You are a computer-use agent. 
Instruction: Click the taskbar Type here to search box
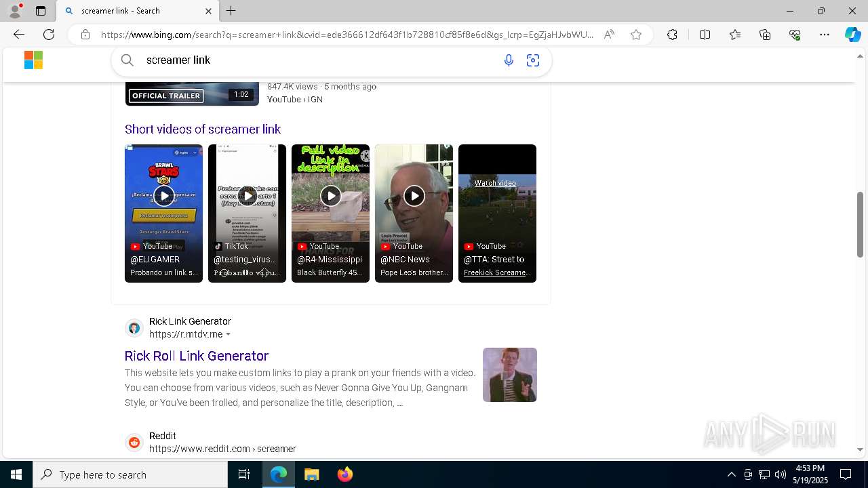pos(130,474)
